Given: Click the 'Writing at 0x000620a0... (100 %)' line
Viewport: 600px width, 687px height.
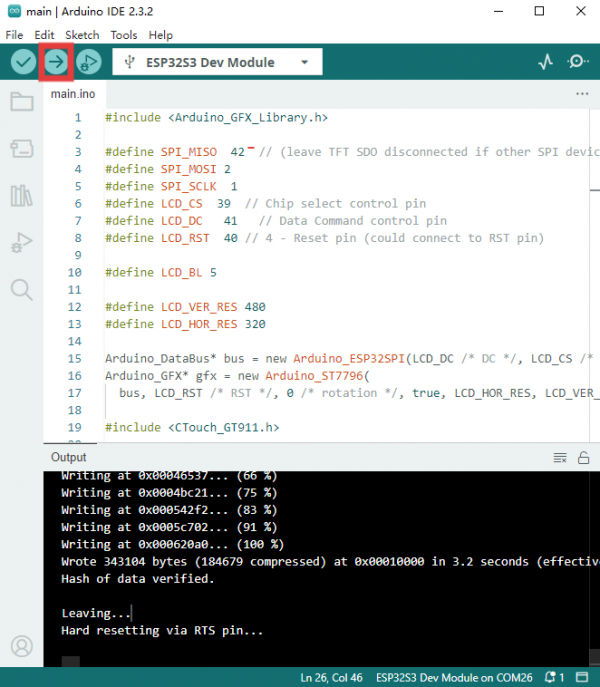Looking at the screenshot, I should click(x=173, y=544).
